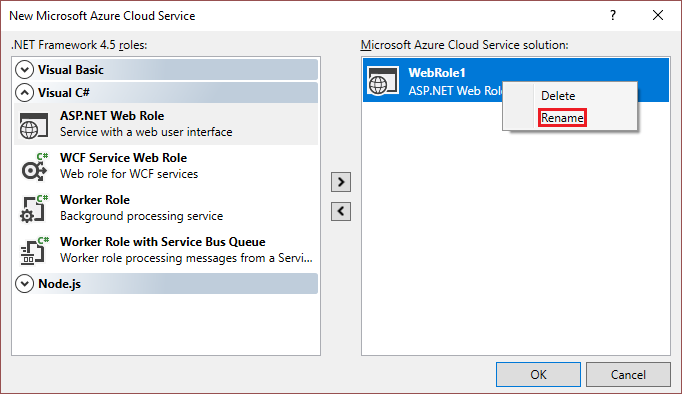
Task: Click the 'Visual Basic' header label
Action: (71, 70)
